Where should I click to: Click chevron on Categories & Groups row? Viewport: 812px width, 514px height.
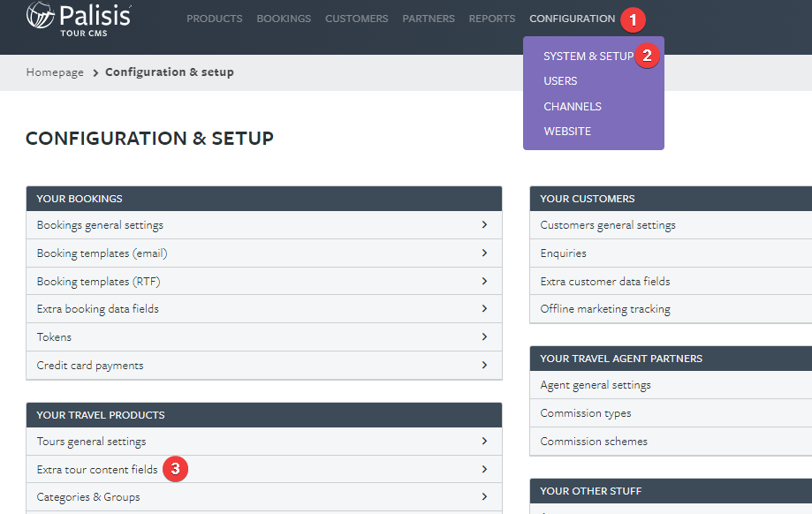coord(485,496)
